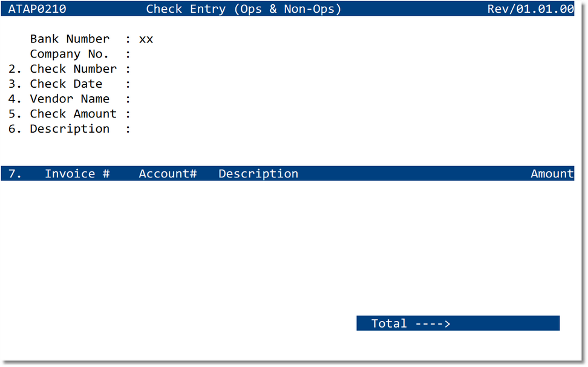Click the Invoice # column header

(x=77, y=174)
